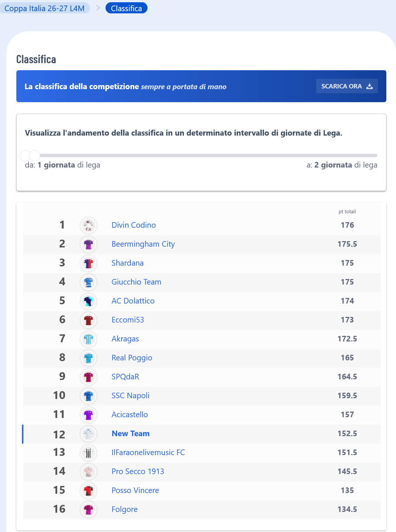The height and width of the screenshot is (532, 396).
Task: Click the IlFaraonelivemusic FC jersey icon
Action: point(88,452)
